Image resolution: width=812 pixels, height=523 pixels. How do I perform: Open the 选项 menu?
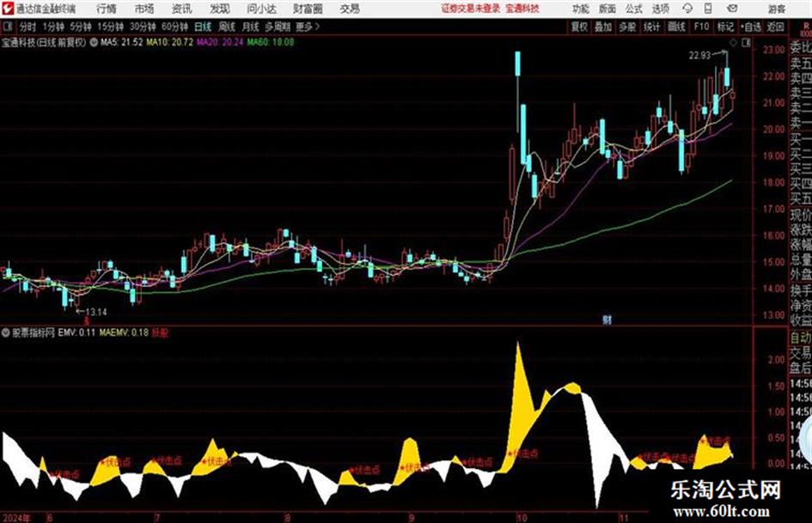tap(661, 9)
